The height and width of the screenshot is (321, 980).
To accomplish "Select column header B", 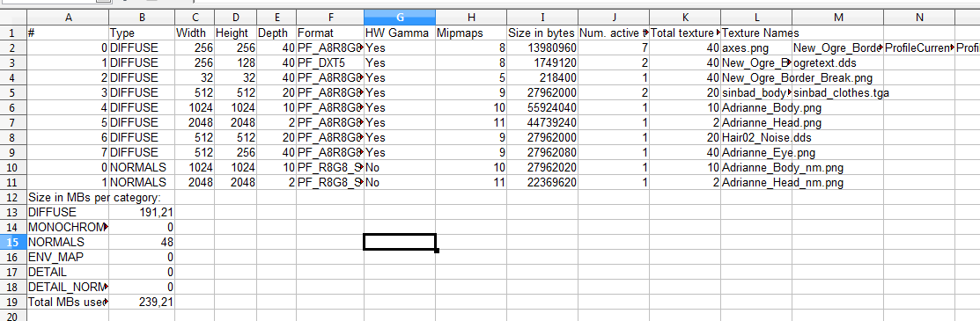I will pyautogui.click(x=142, y=18).
